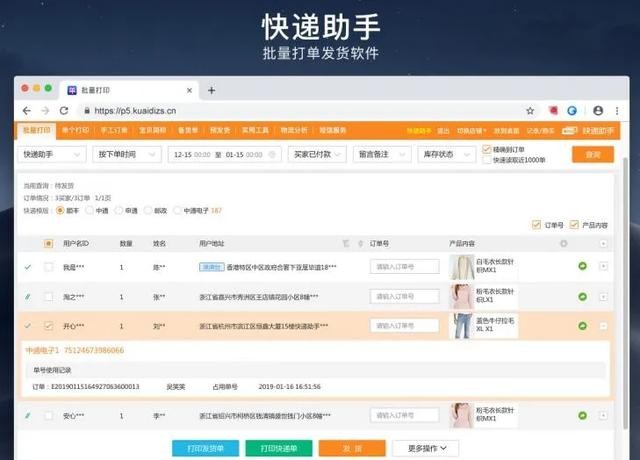Reload the page with the refresh icon

pyautogui.click(x=64, y=111)
